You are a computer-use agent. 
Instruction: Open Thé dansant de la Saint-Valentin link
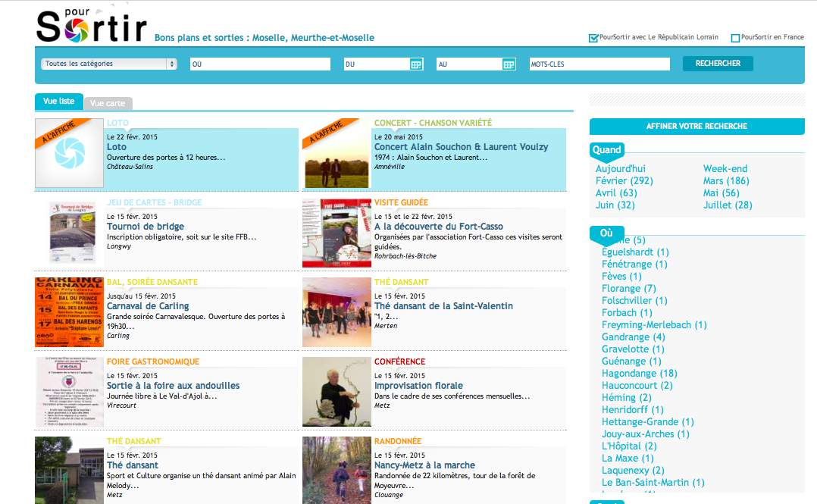point(443,306)
